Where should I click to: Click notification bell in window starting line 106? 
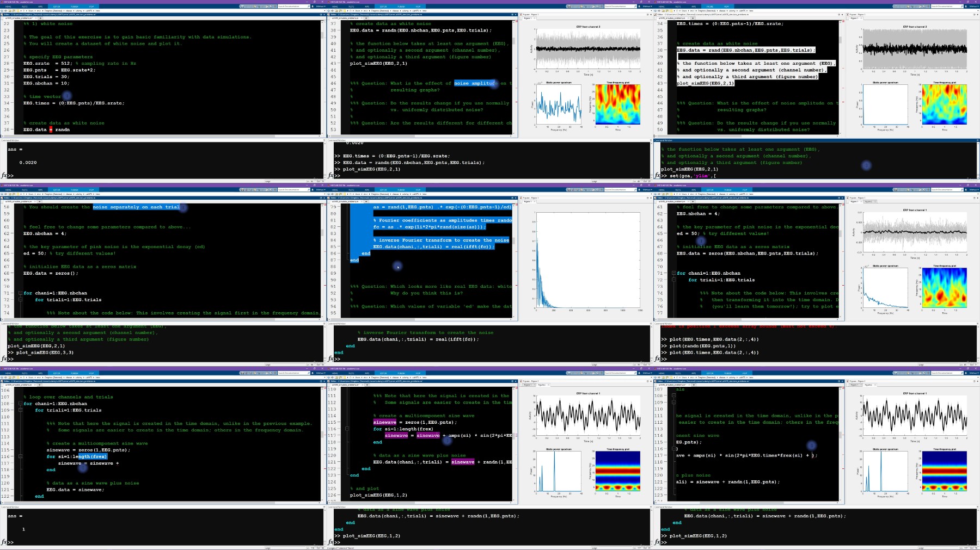click(313, 373)
